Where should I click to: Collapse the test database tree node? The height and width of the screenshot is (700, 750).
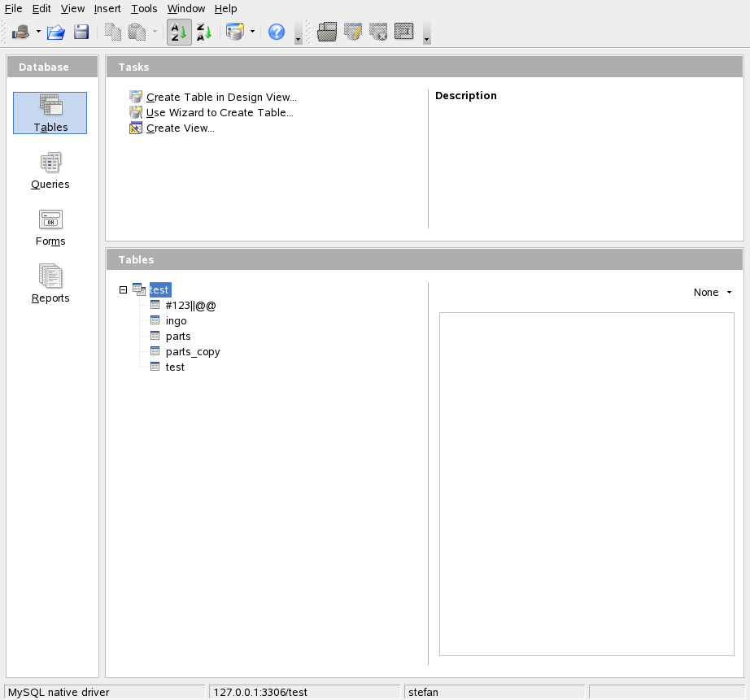[x=124, y=289]
